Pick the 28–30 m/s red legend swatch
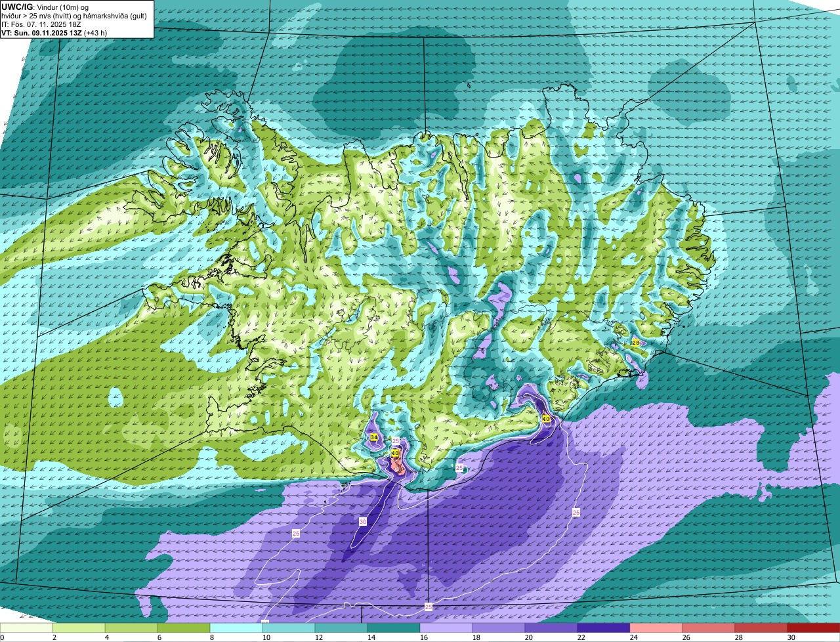840x642 pixels. click(761, 628)
